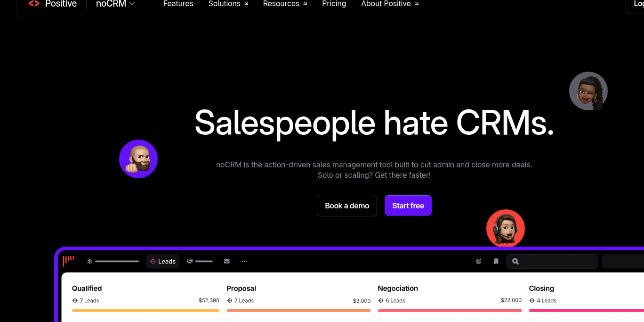Image resolution: width=644 pixels, height=322 pixels.
Task: Click the $3,000 amount
Action: [x=362, y=300]
